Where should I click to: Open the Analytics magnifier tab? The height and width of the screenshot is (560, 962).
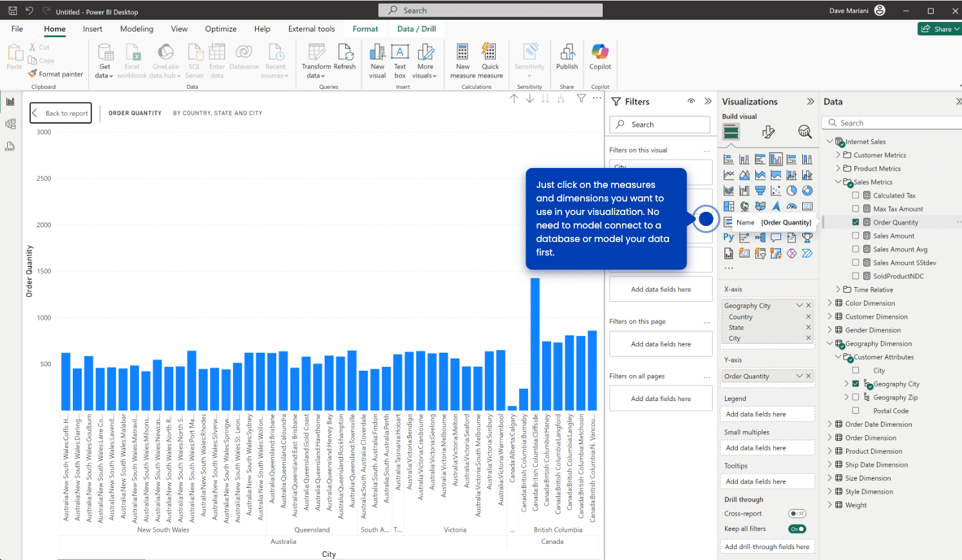coord(805,132)
